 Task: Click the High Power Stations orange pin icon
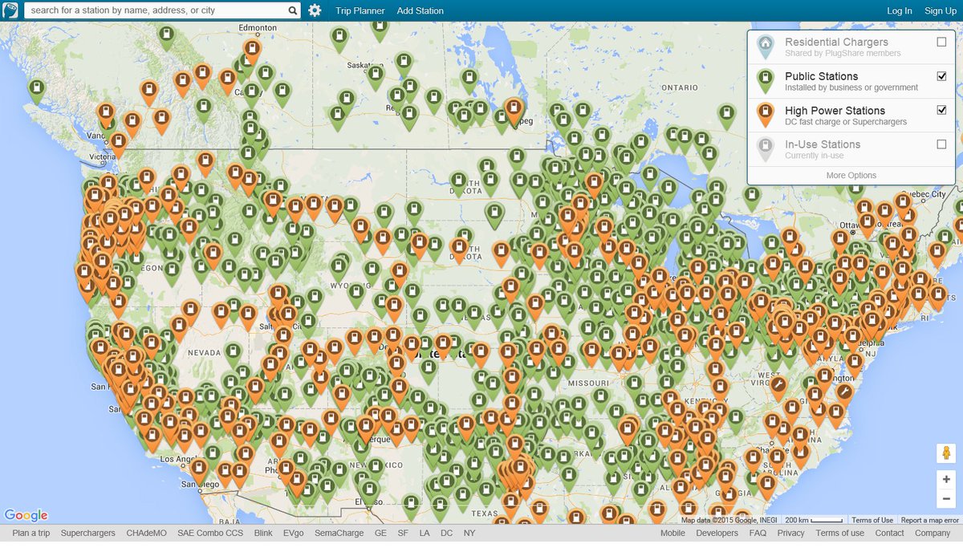click(x=766, y=115)
